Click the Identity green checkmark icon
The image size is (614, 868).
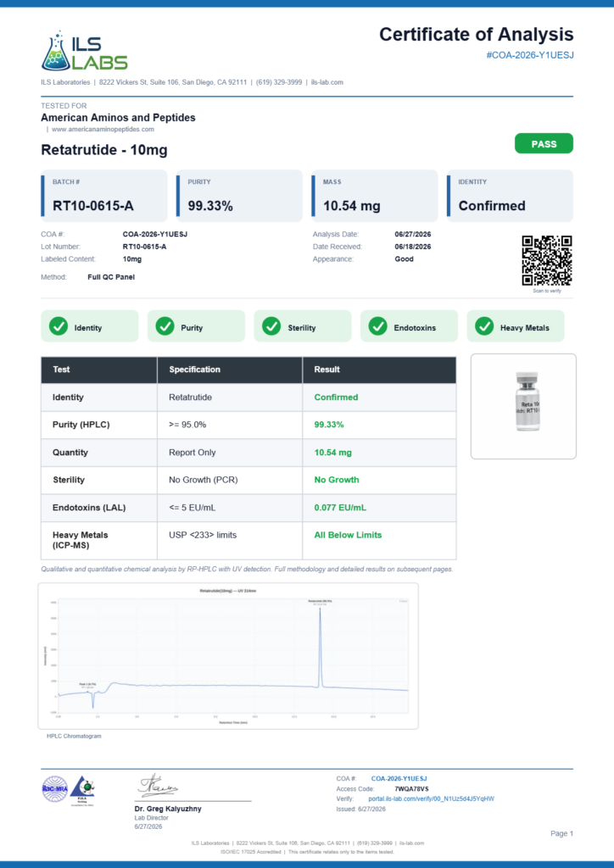tap(59, 326)
